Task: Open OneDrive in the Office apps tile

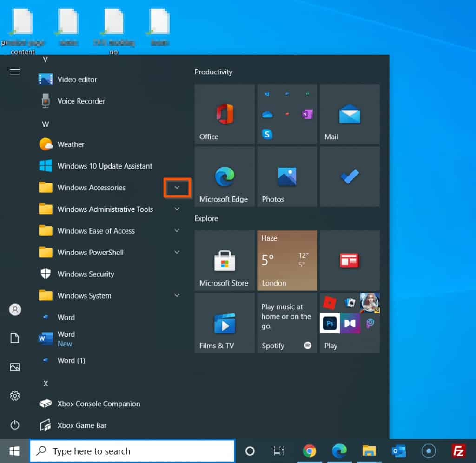Action: [267, 115]
